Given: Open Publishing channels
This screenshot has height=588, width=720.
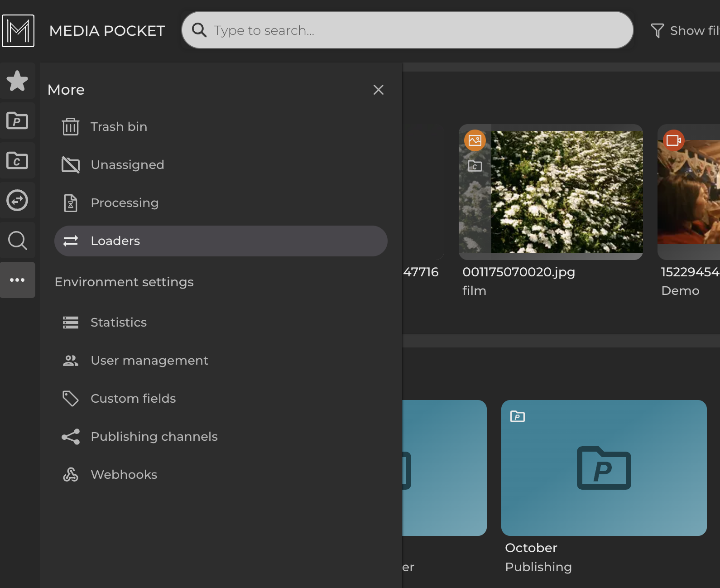Looking at the screenshot, I should tap(154, 437).
